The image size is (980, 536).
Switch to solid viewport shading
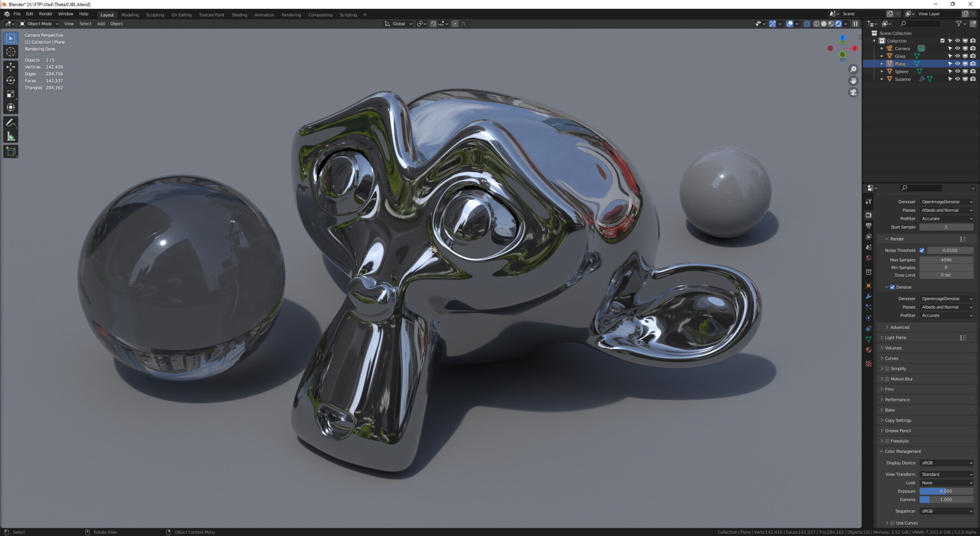pos(824,23)
